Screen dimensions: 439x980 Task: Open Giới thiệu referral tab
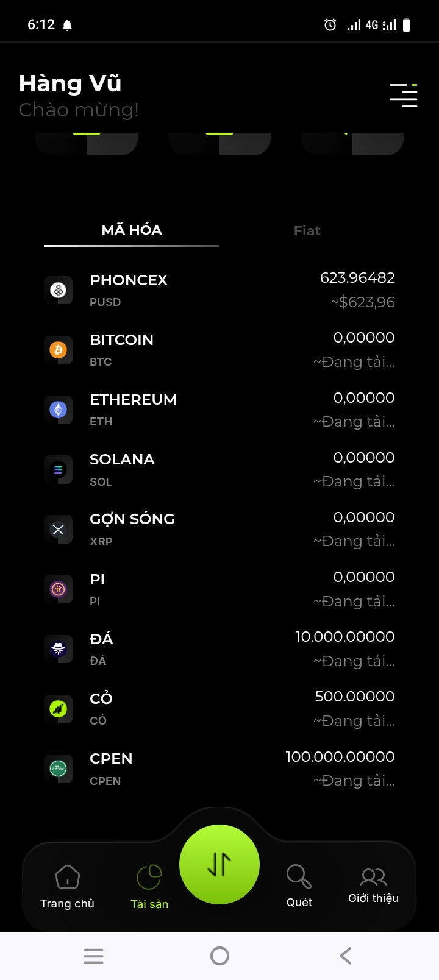[x=373, y=886]
